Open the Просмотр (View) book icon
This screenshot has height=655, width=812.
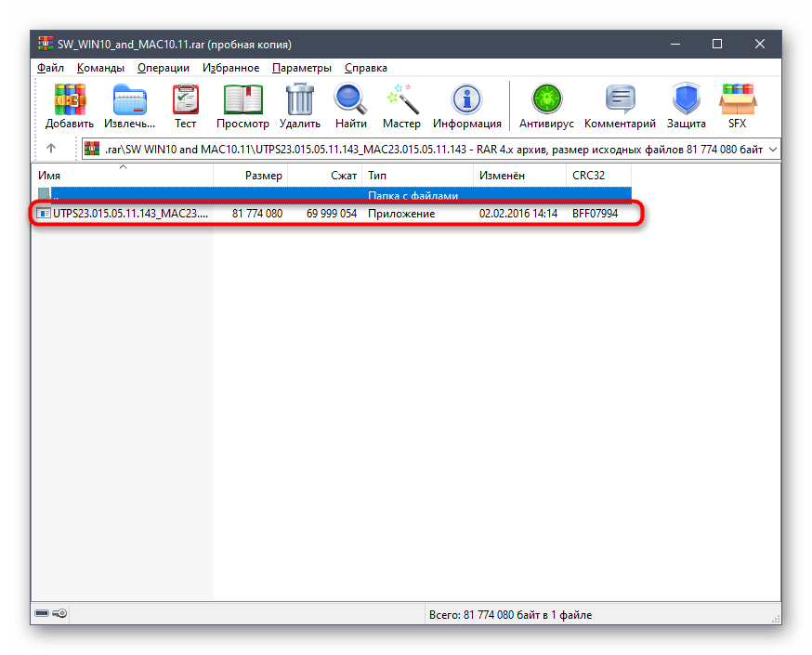coord(242,98)
